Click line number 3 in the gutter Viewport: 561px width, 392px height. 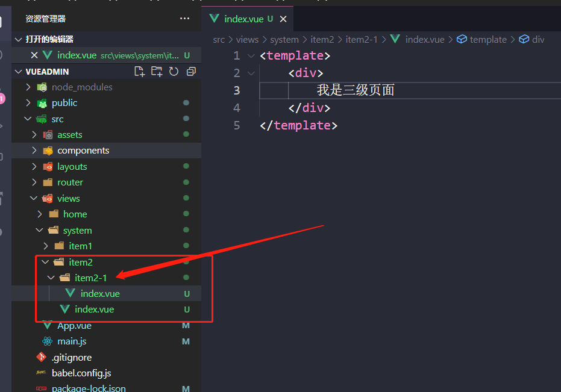click(236, 90)
